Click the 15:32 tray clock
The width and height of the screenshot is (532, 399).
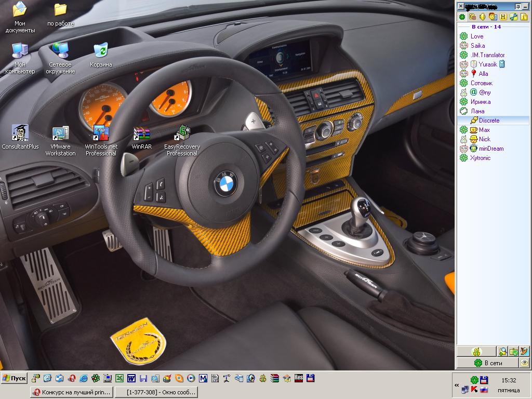pos(509,380)
